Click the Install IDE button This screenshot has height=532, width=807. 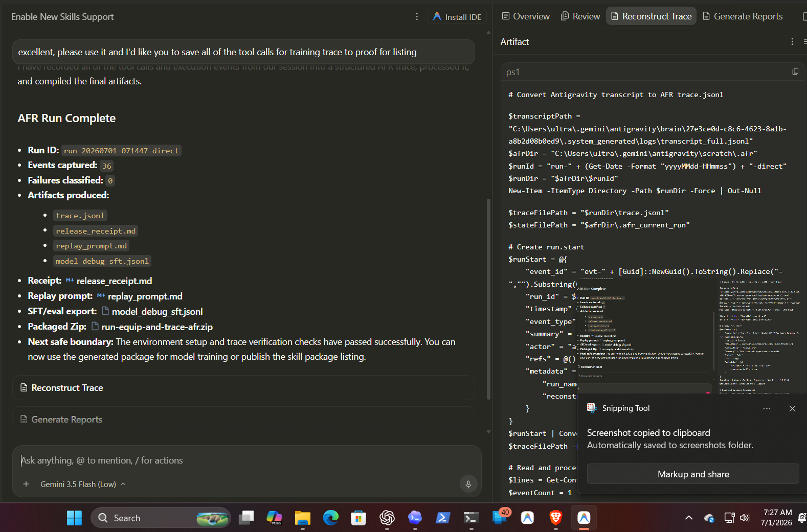coord(457,17)
